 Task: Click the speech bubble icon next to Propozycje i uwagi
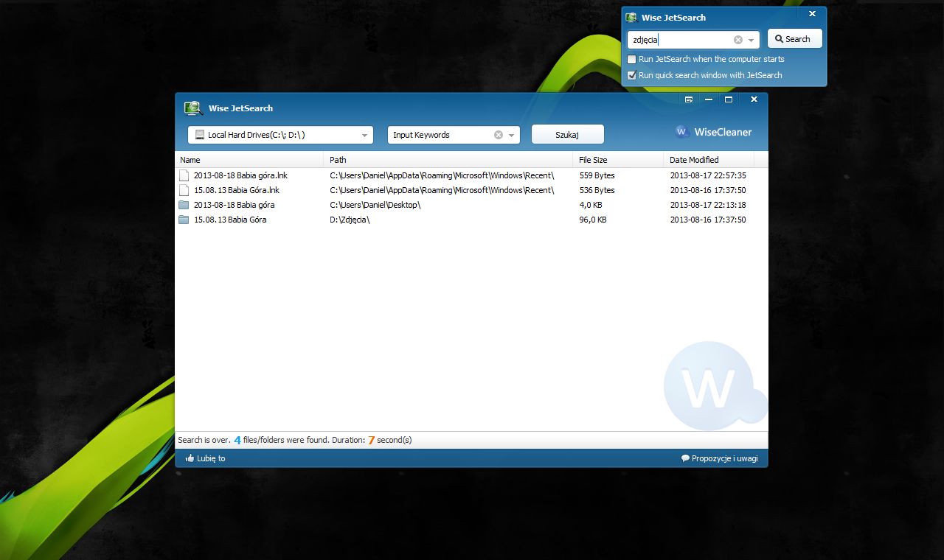tap(686, 458)
